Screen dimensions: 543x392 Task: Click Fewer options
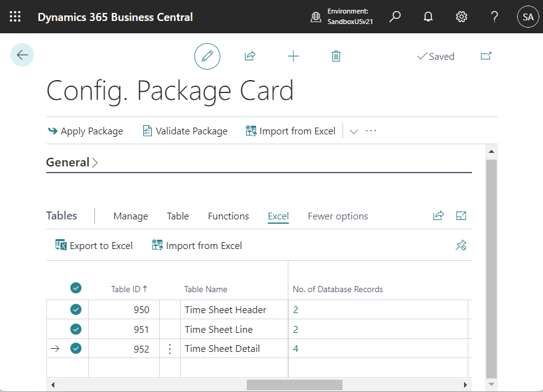pos(338,216)
